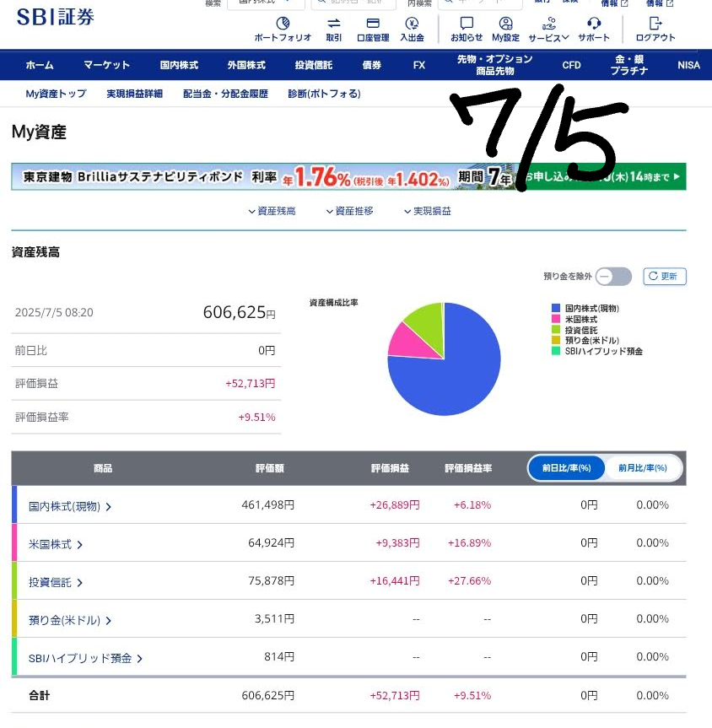This screenshot has height=728, width=712.
Task: Open the 口座管理 card icon
Action: click(x=373, y=24)
